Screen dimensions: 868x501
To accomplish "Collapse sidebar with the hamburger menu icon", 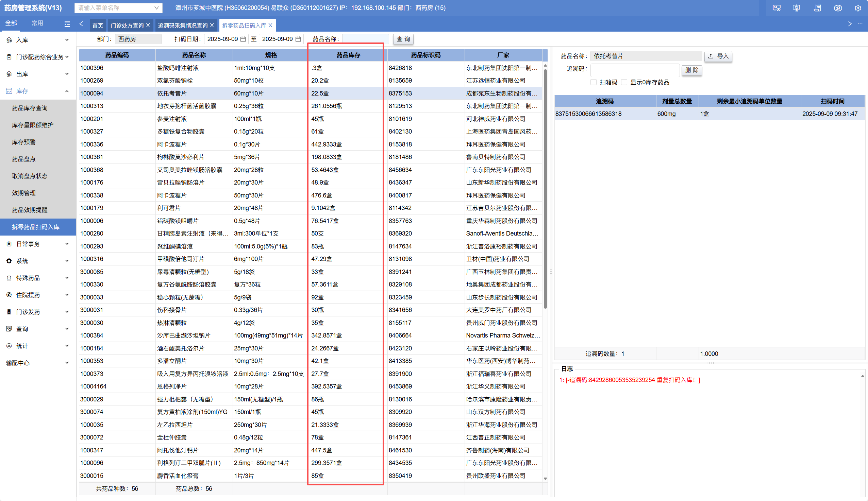I will point(67,24).
